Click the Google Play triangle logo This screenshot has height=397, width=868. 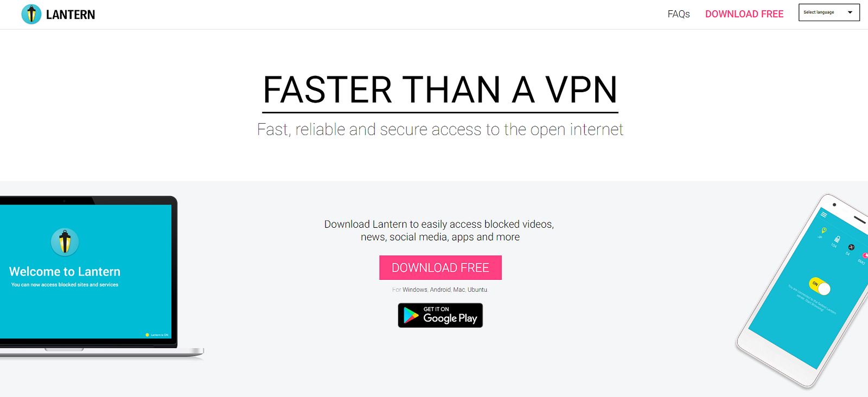(x=411, y=315)
